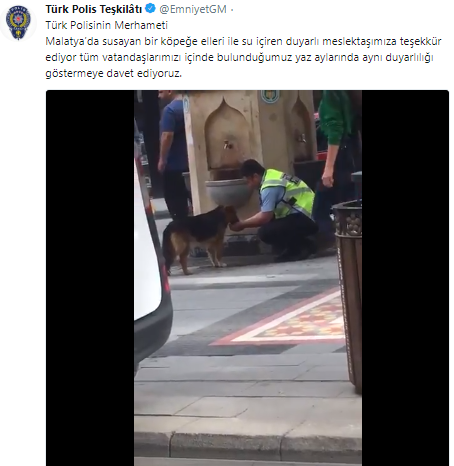Click the man wearing the blue shirt

tap(173, 154)
